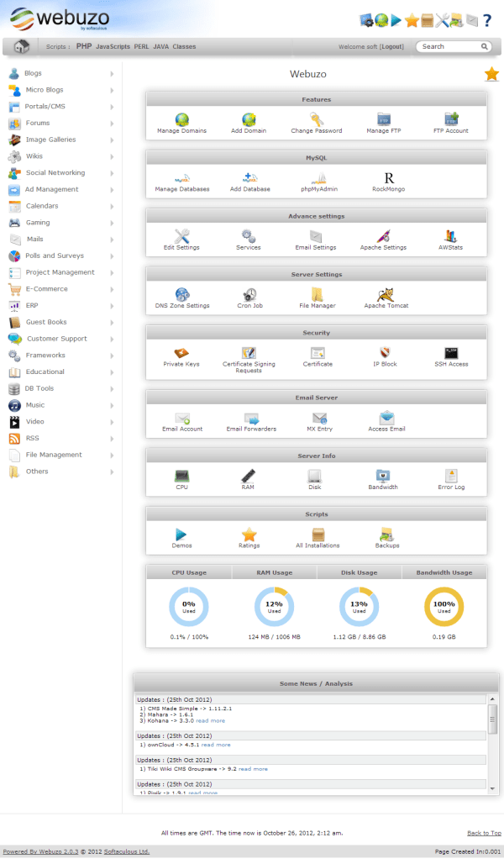Click the Bandwidth Usage 100% gauge
Viewport: 504px width, 864px height.
tap(444, 607)
